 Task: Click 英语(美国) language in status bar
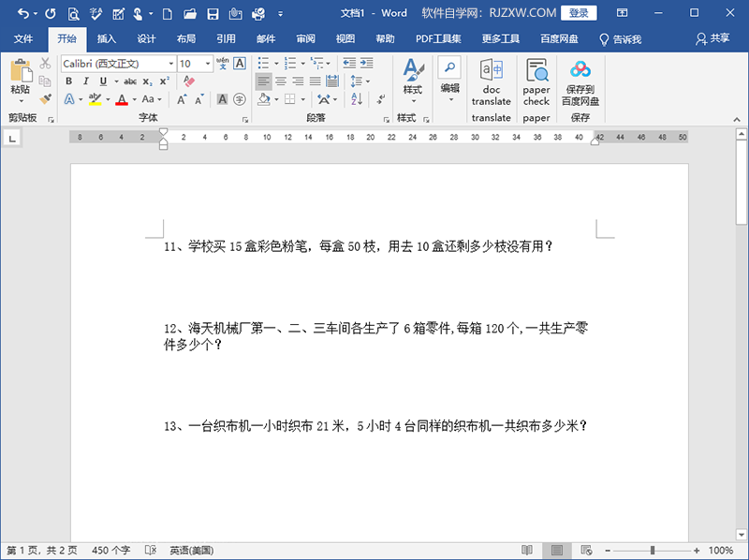(x=192, y=551)
